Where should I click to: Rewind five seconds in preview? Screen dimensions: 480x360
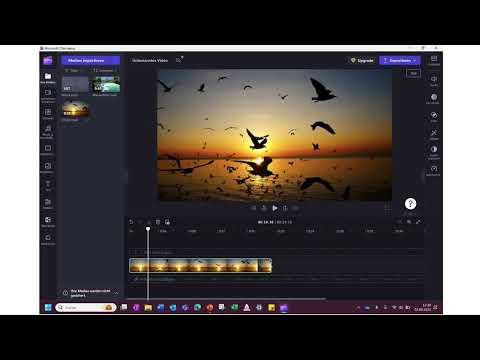[264, 208]
